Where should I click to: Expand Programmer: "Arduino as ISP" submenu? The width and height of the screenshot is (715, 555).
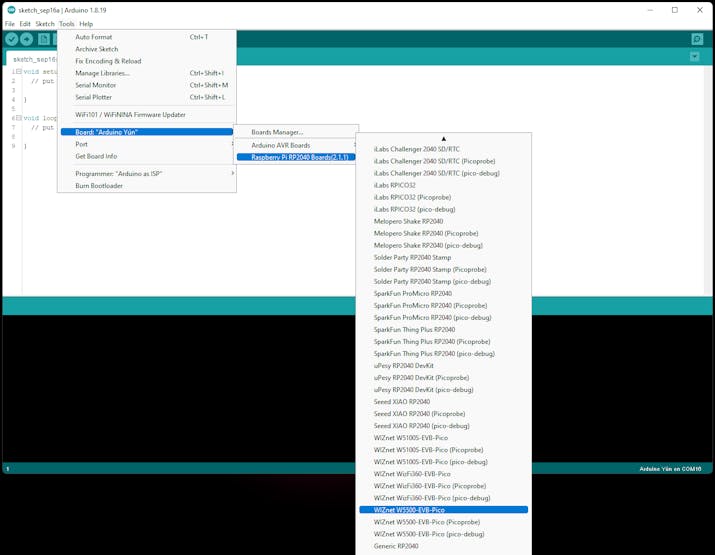(x=146, y=174)
